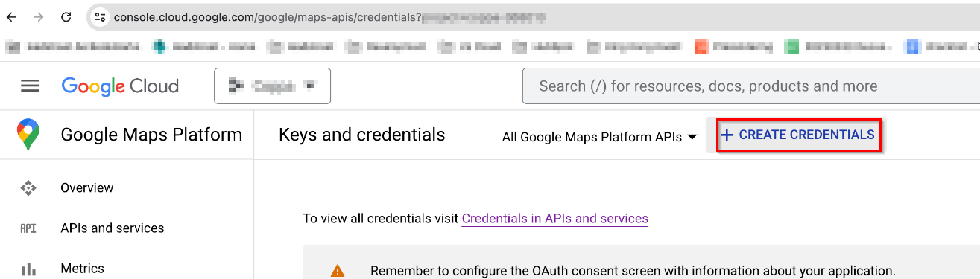Click the orange warning triangle icon
Image resolution: width=980 pixels, height=279 pixels.
point(338,271)
